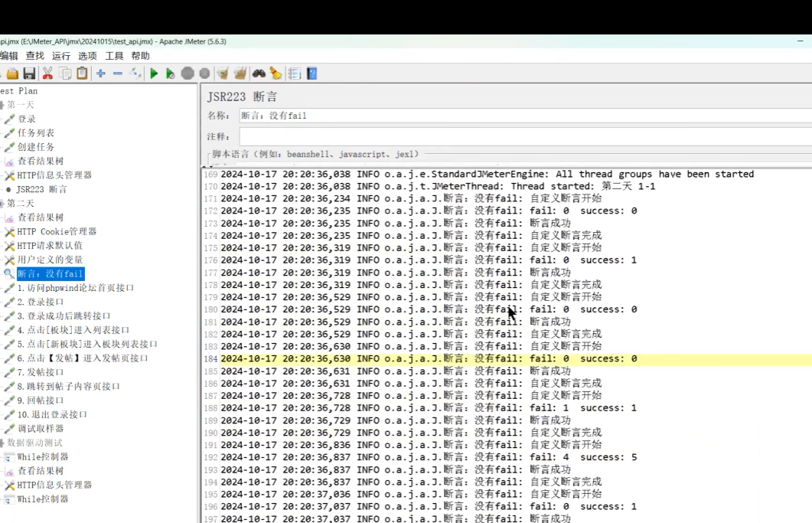The image size is (812, 523).
Task: Toggle enable state with the toolbar toggle icon
Action: (135, 74)
